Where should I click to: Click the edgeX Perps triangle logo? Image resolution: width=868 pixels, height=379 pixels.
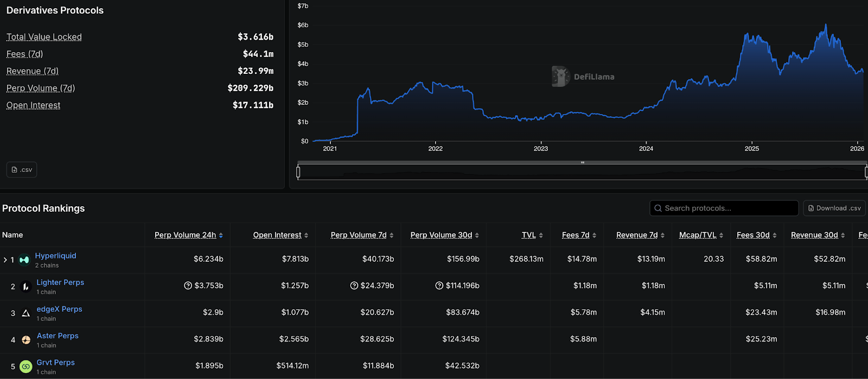coord(25,313)
